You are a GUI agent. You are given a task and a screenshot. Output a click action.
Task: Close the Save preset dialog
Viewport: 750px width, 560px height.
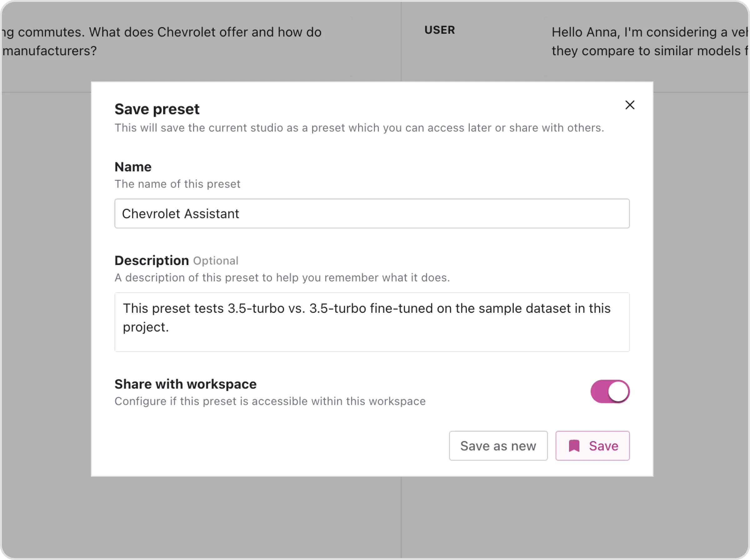coord(630,105)
